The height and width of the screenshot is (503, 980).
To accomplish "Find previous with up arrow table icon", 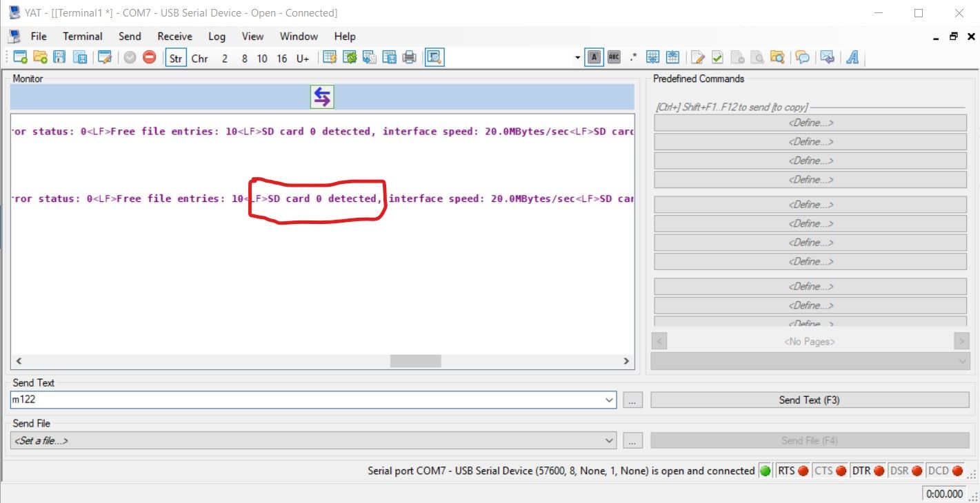I will point(672,58).
